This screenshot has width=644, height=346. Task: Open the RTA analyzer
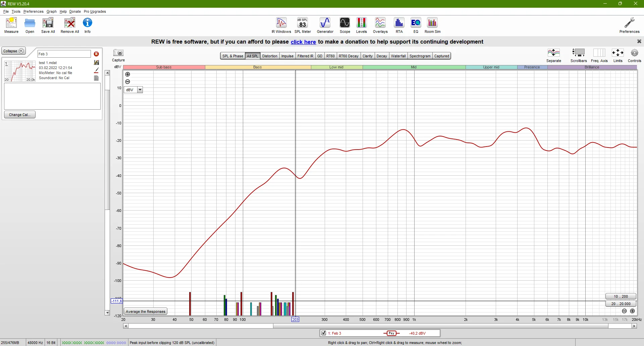pos(399,25)
